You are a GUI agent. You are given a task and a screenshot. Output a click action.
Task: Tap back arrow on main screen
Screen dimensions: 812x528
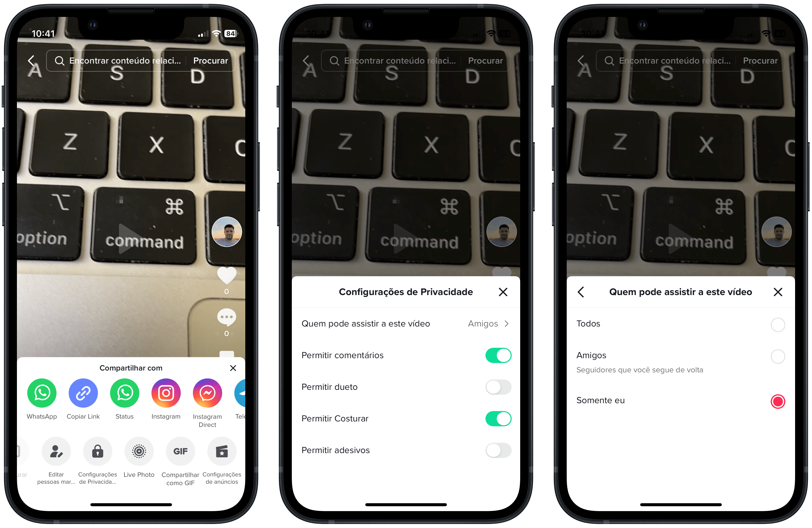pos(31,61)
